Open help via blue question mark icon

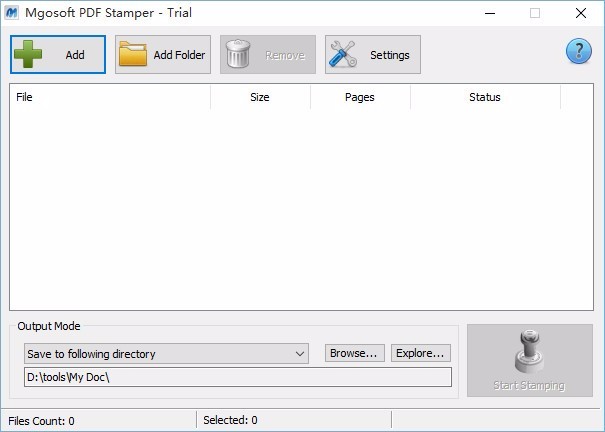[x=578, y=51]
